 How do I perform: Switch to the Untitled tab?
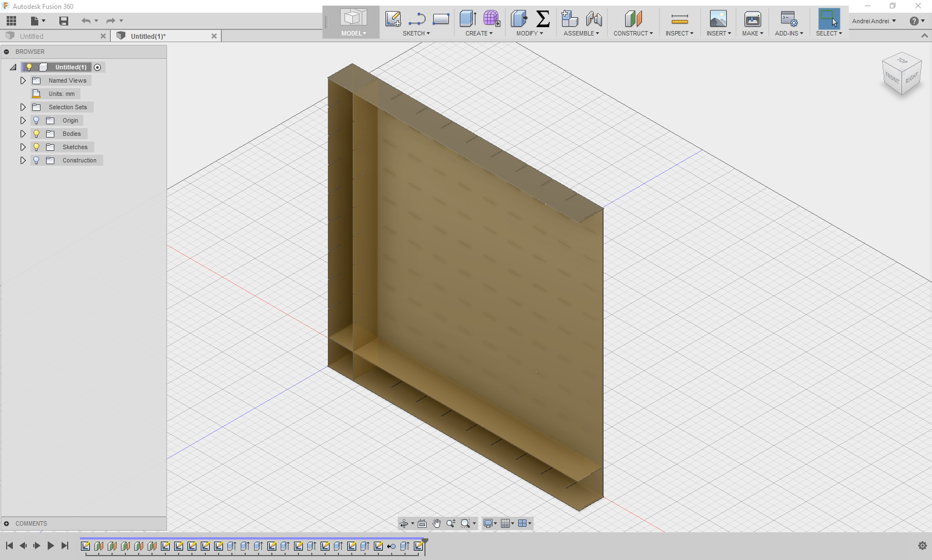pos(32,36)
